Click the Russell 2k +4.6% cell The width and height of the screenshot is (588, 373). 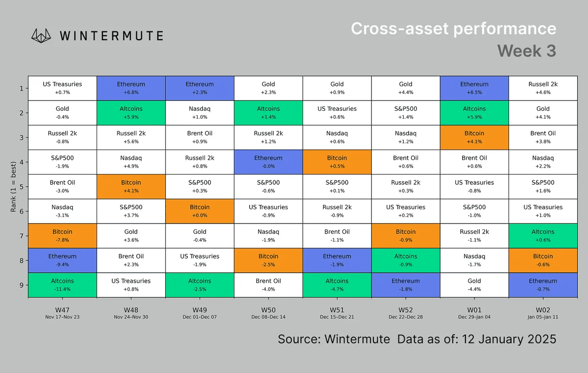point(542,88)
